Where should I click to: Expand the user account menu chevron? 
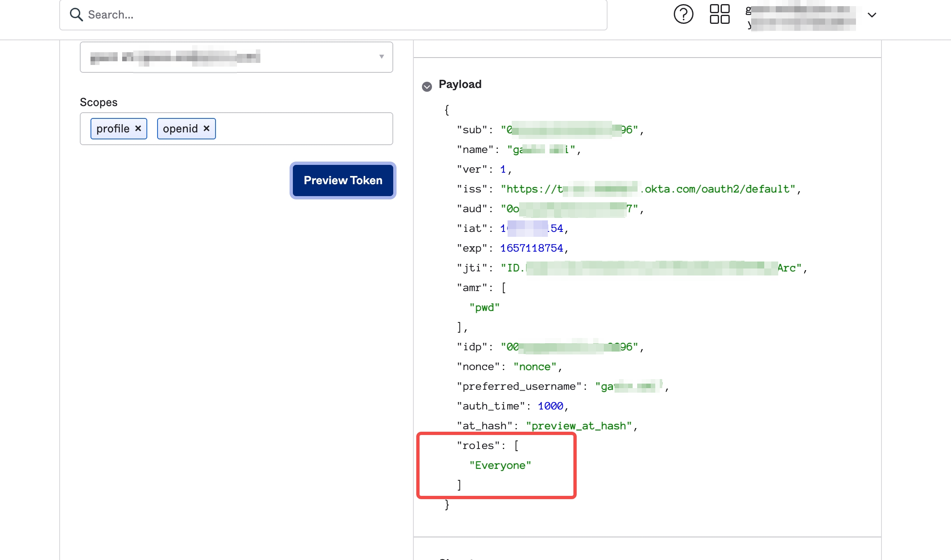pyautogui.click(x=872, y=15)
